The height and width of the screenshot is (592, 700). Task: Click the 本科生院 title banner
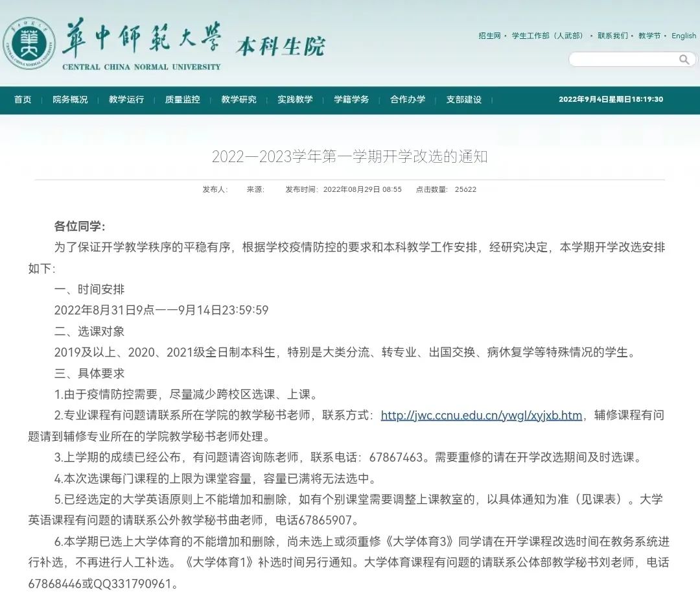pyautogui.click(x=280, y=47)
